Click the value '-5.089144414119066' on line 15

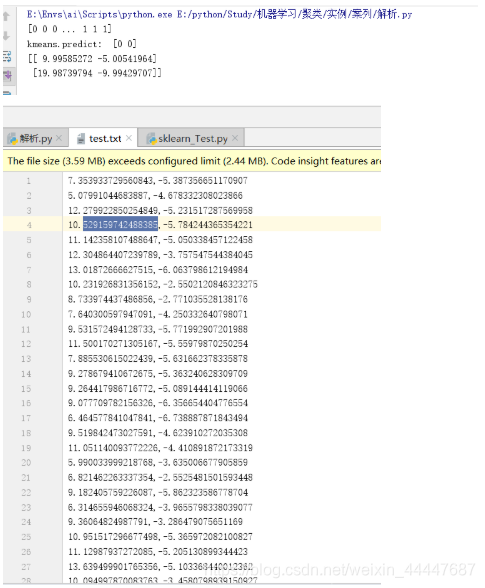203,388
